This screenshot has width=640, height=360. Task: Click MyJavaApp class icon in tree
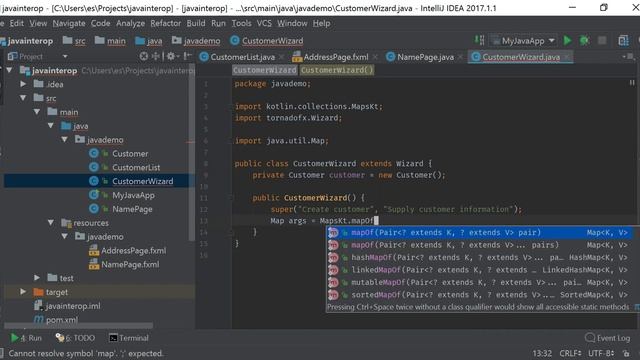pyautogui.click(x=94, y=195)
